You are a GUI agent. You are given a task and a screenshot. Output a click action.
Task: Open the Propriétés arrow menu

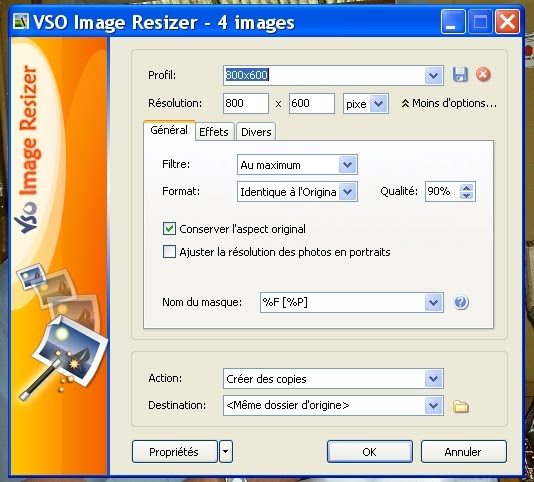[226, 452]
